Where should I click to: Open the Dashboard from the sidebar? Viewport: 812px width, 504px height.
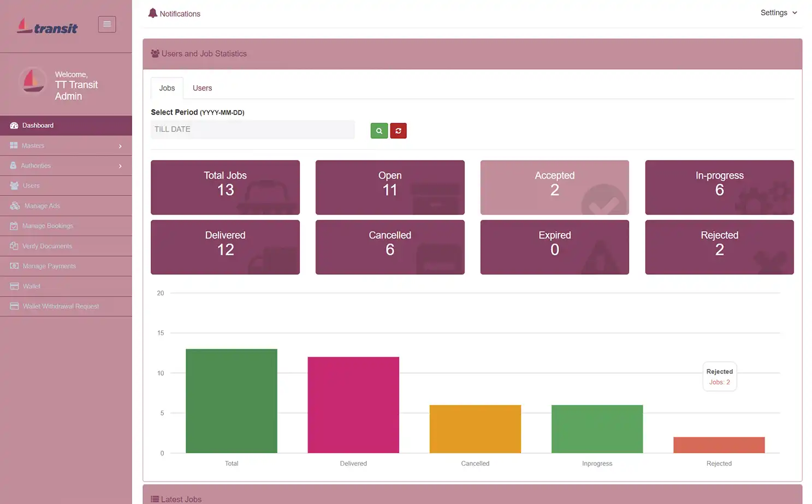coord(38,125)
